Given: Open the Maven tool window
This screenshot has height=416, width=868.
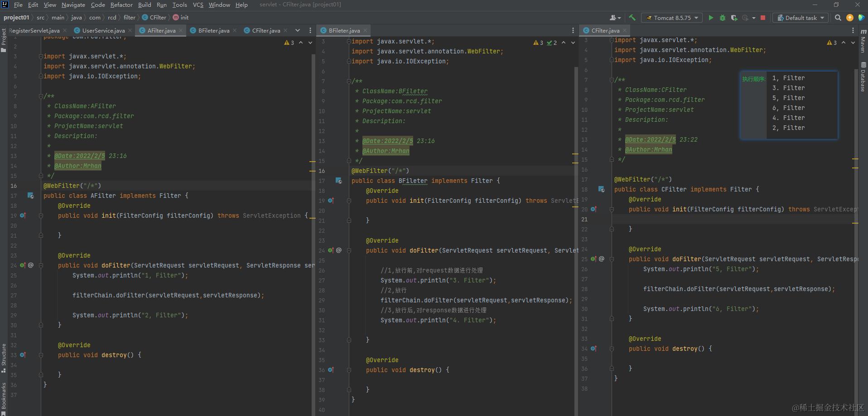Looking at the screenshot, I should click(863, 41).
